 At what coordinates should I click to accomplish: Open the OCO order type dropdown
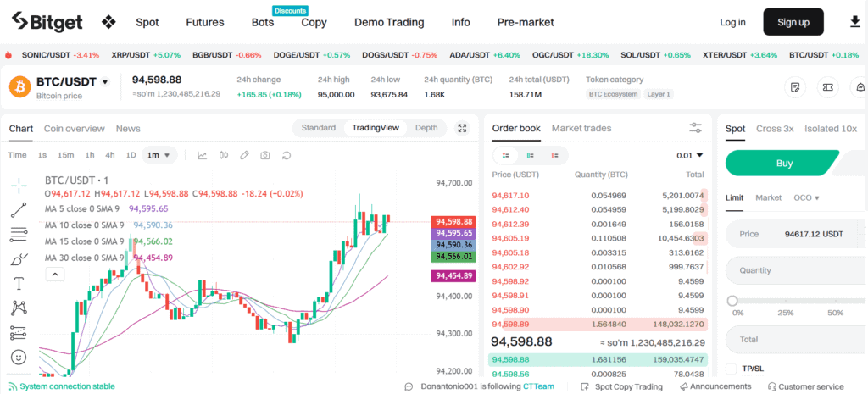click(x=807, y=197)
